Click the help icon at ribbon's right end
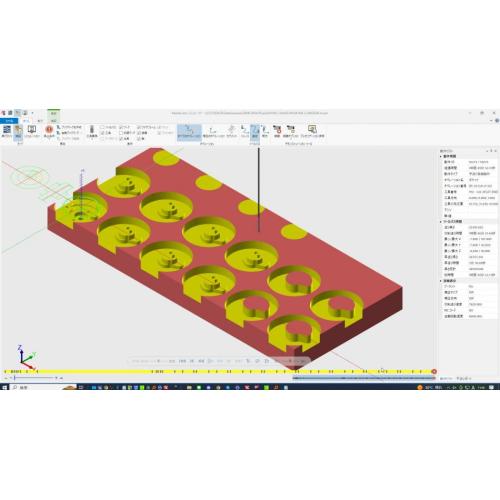Image resolution: width=500 pixels, height=500 pixels. click(497, 121)
